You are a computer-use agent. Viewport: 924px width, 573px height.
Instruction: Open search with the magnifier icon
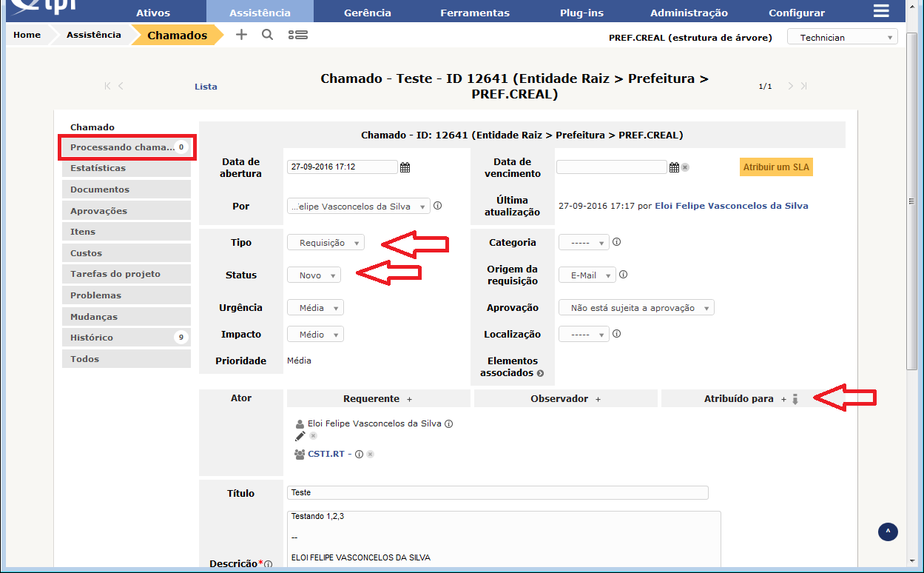(267, 35)
